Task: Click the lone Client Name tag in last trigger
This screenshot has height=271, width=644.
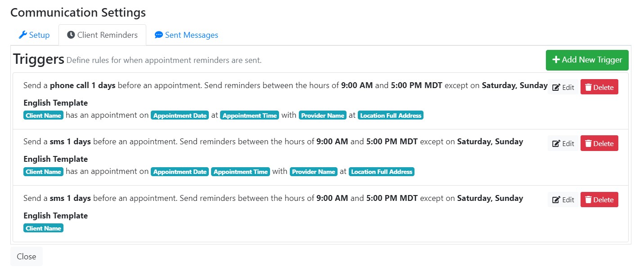Action: [x=44, y=228]
